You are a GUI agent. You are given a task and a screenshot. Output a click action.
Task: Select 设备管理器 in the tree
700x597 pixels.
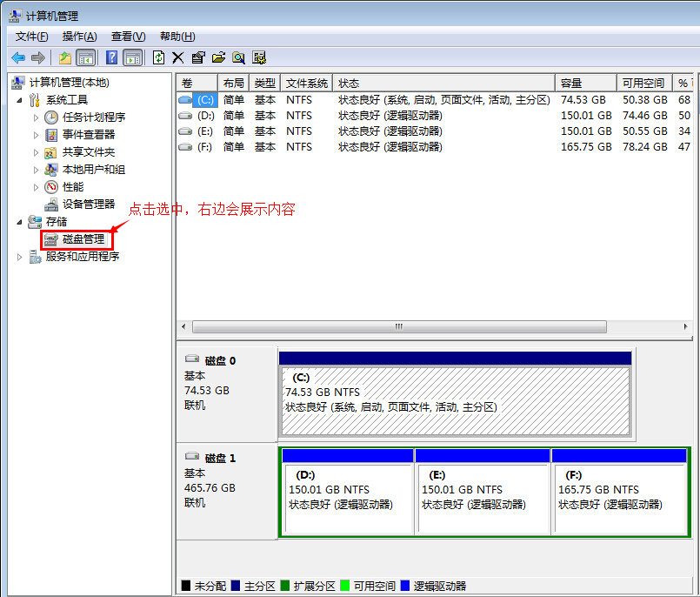[88, 205]
